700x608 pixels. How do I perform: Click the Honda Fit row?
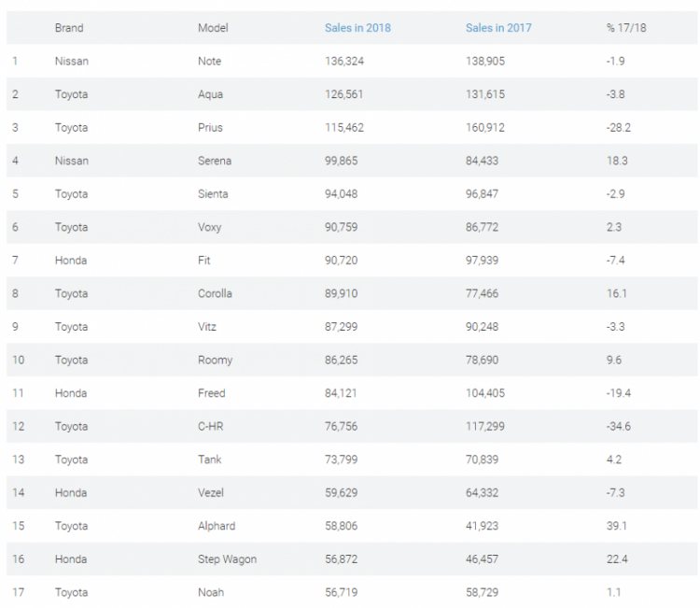click(352, 260)
